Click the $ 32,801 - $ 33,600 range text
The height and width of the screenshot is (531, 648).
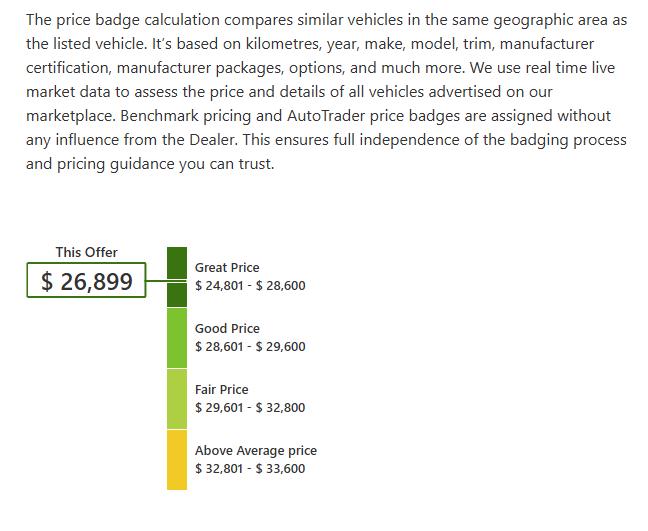click(250, 469)
